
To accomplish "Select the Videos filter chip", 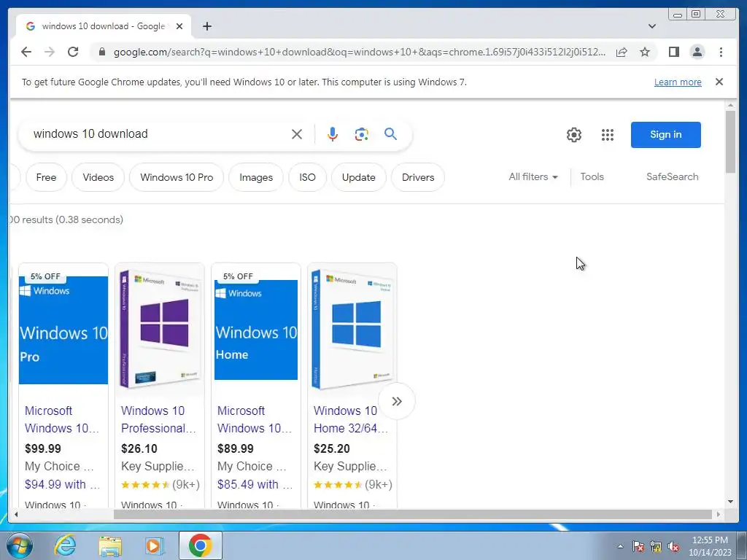I will click(x=98, y=177).
